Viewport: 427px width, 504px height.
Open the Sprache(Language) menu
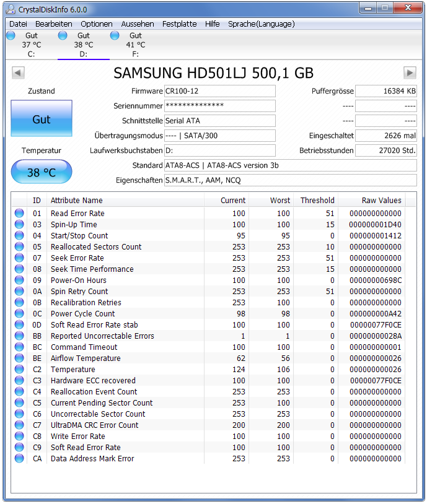click(x=262, y=24)
